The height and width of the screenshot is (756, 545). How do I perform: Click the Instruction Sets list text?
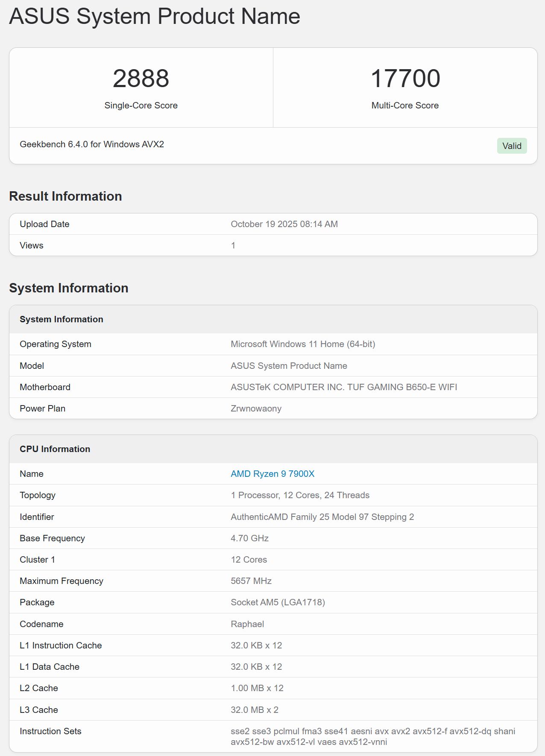point(372,736)
